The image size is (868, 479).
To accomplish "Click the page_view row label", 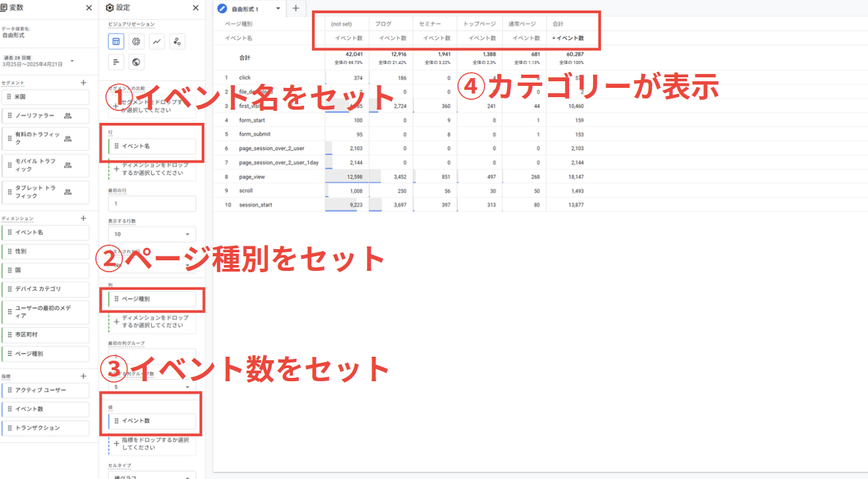I will [253, 177].
